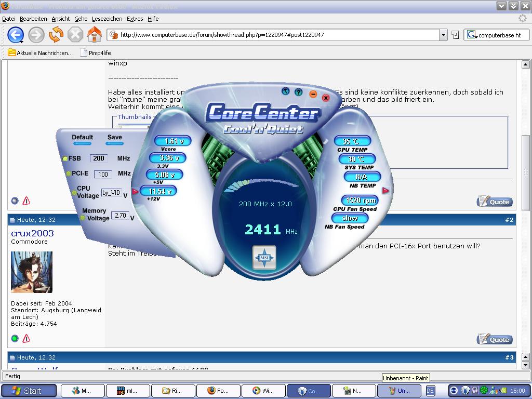Open the Pimp4life bookmark
This screenshot has width=532, height=399.
point(96,52)
